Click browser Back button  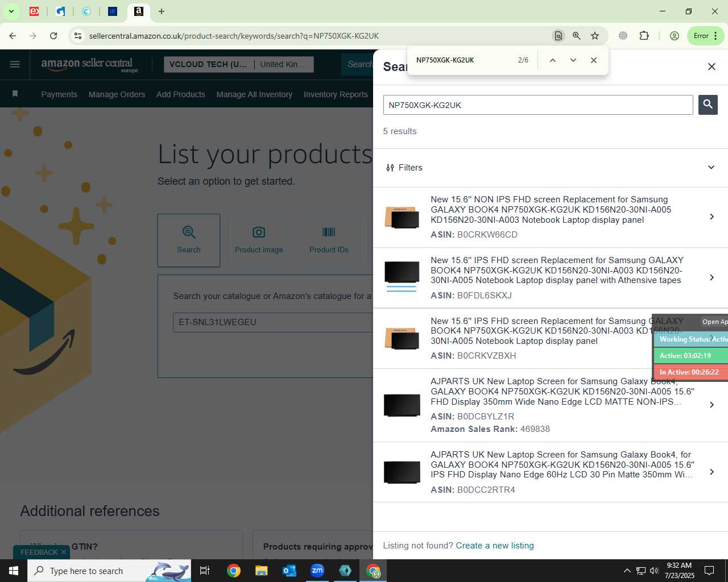point(13,36)
